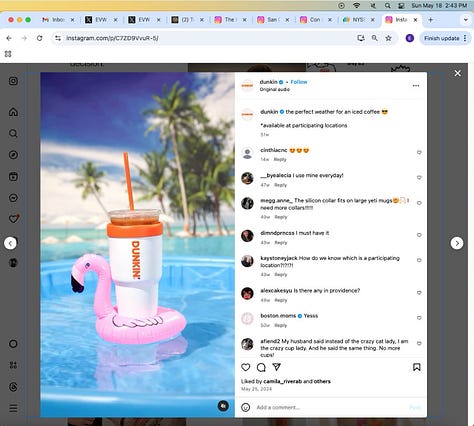Screen dimensions: 474x426
Task: Like cinthiacnc's comment
Action: tap(419, 153)
